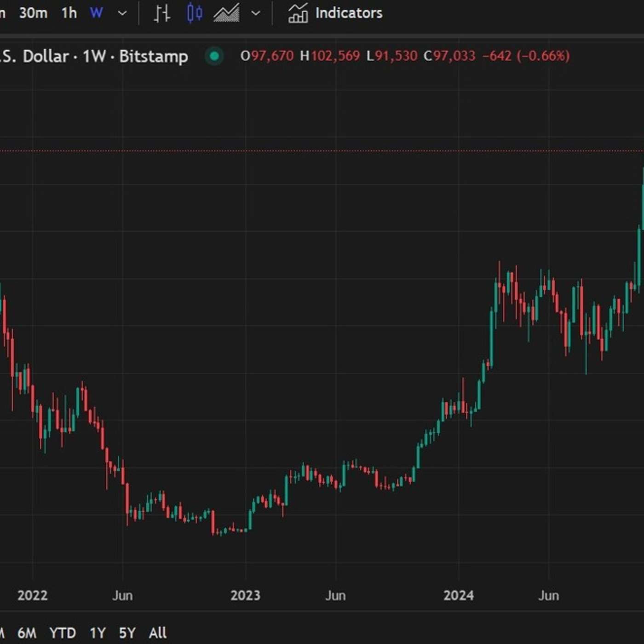Image resolution: width=644 pixels, height=644 pixels.
Task: Toggle the active Weekly W interval
Action: (97, 13)
